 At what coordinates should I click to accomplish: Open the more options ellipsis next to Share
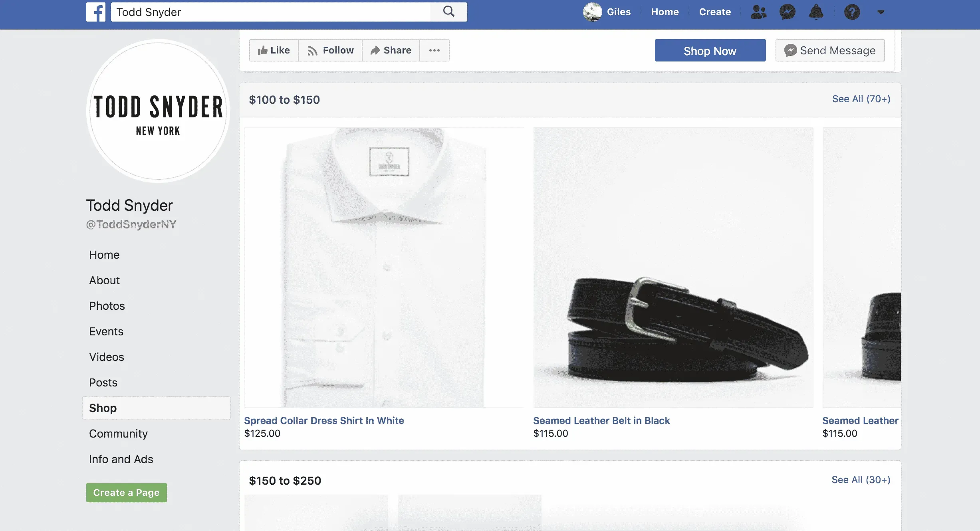434,50
